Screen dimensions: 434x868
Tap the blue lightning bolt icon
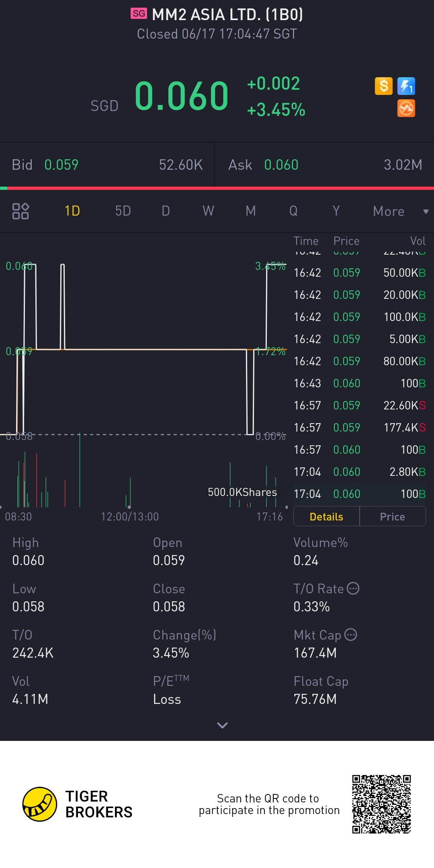pyautogui.click(x=406, y=86)
